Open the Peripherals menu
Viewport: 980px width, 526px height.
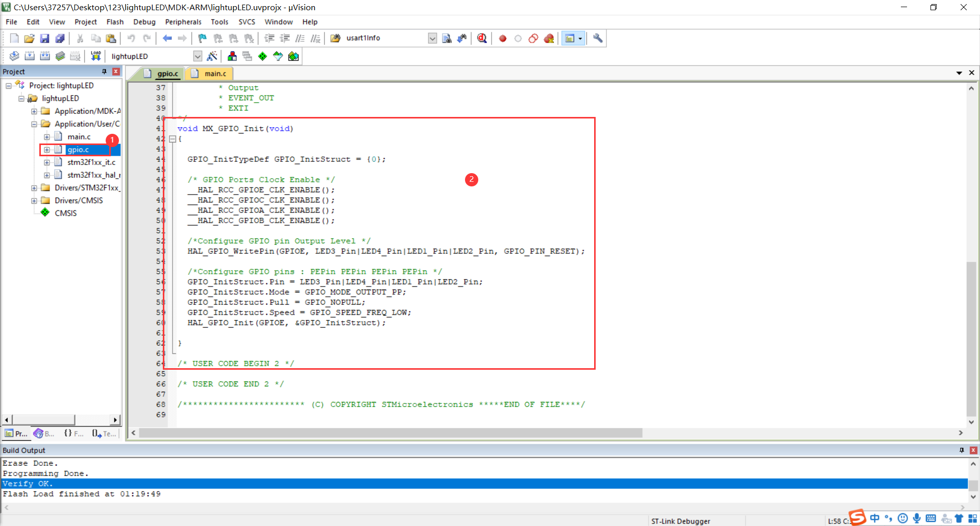tap(183, 22)
